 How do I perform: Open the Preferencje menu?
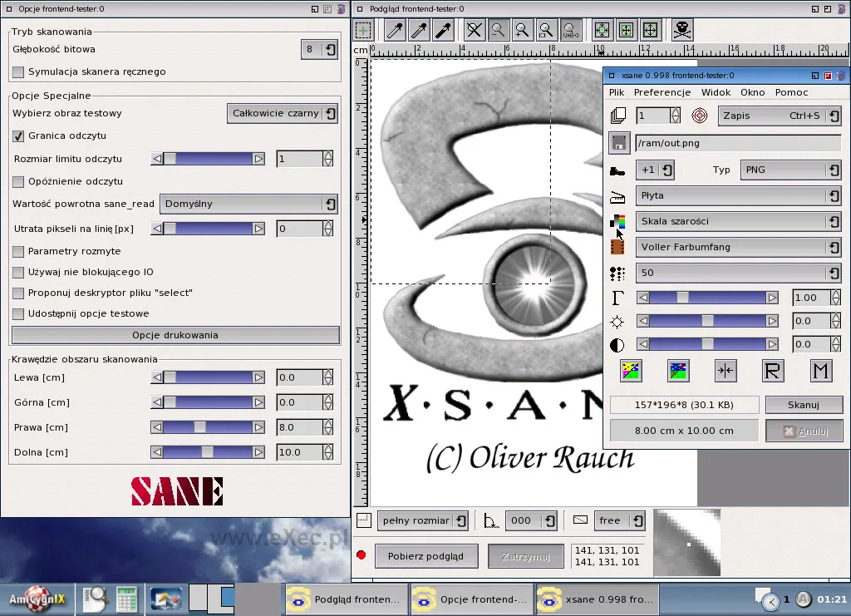pos(662,92)
